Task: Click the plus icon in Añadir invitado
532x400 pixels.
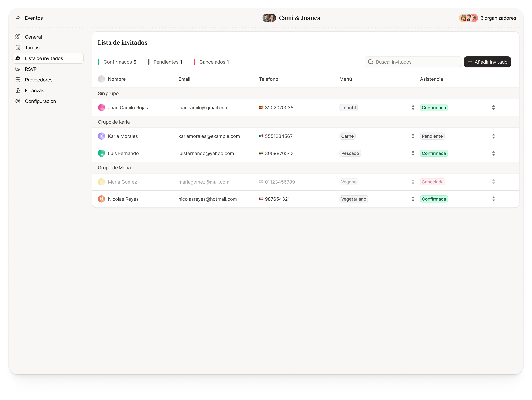Action: [x=470, y=62]
